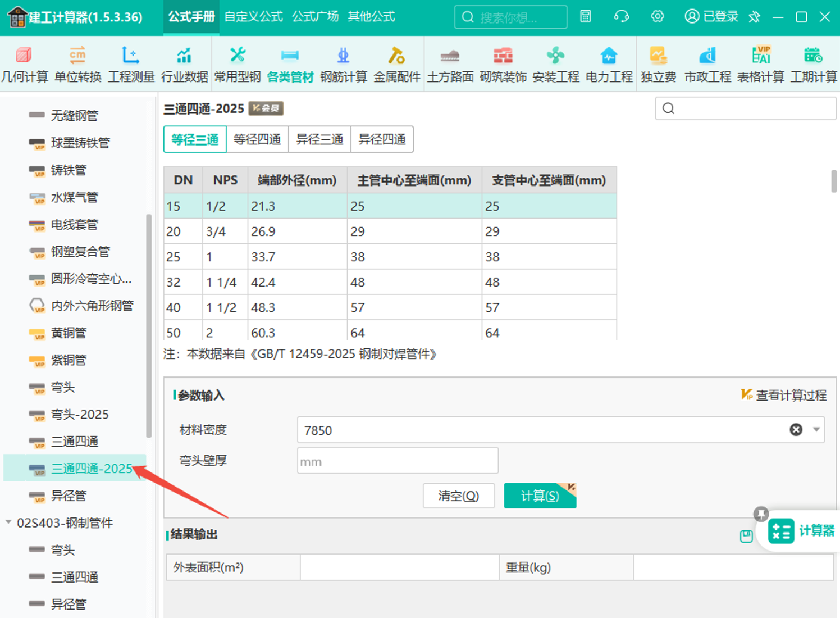Screen dimensions: 840x618
Task: Click the calculator icon in title bar
Action: coord(585,17)
